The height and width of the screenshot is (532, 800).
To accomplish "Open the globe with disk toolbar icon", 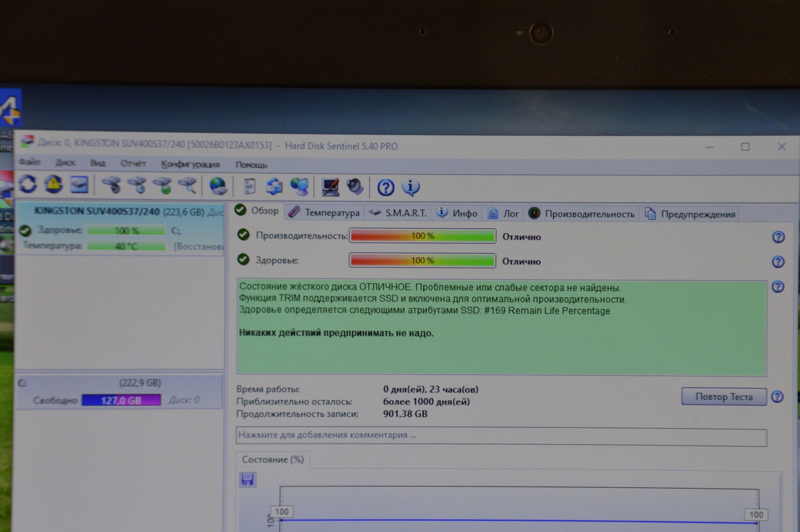I will (x=218, y=186).
